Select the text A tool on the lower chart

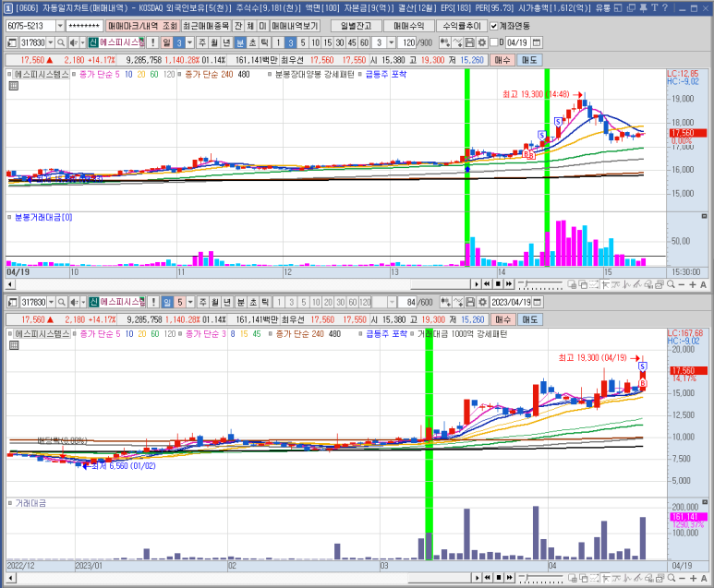click(x=704, y=578)
